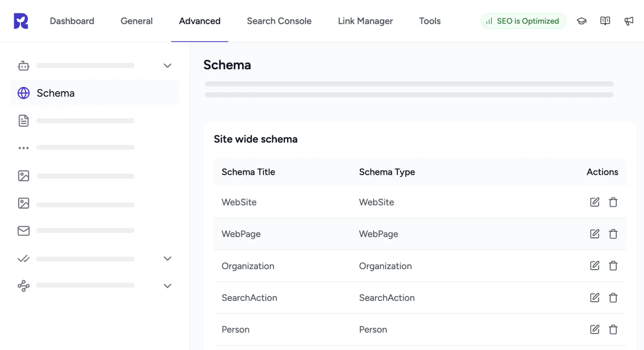Viewport: 644px width, 350px height.
Task: Click Organization in the Schema Title column
Action: coord(248,266)
